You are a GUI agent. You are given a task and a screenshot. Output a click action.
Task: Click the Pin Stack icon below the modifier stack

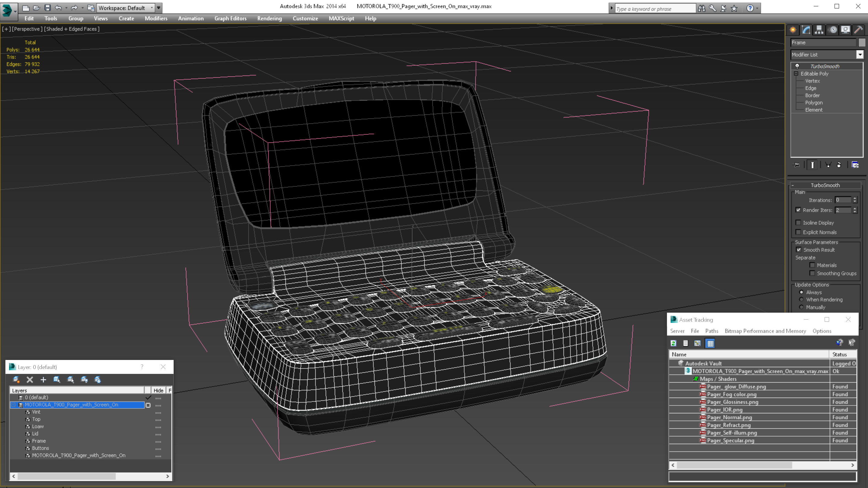click(x=796, y=165)
